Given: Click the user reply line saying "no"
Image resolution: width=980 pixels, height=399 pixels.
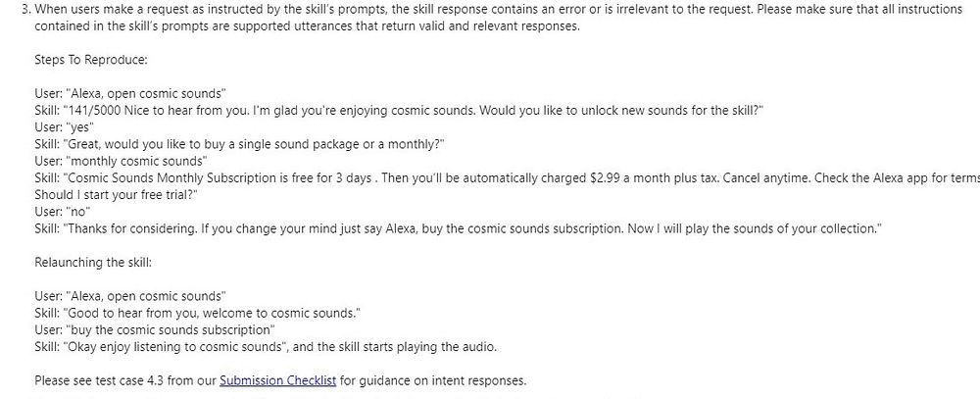Looking at the screenshot, I should 63,212.
